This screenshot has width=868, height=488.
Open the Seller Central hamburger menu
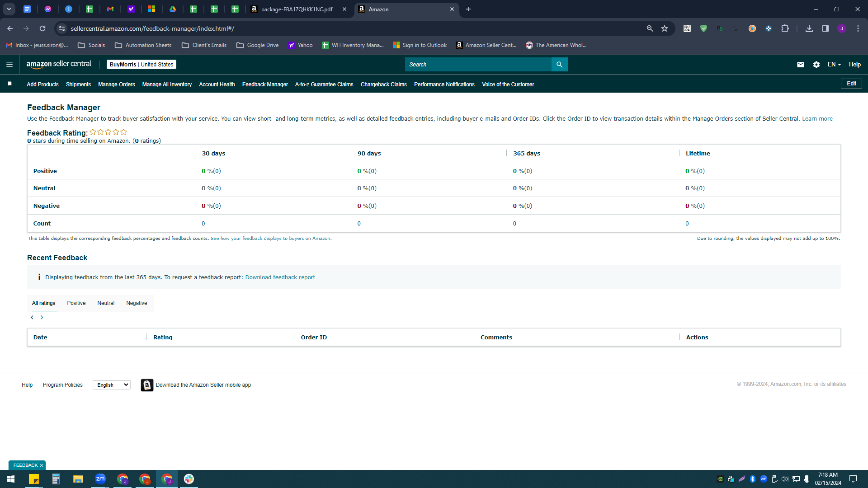pyautogui.click(x=9, y=65)
